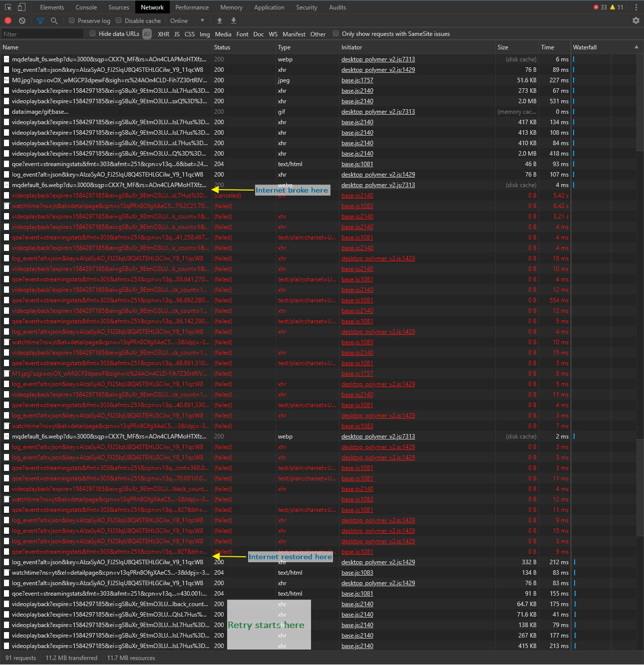Toggle the Hide data URLs option
This screenshot has width=644, height=665.
[x=92, y=33]
